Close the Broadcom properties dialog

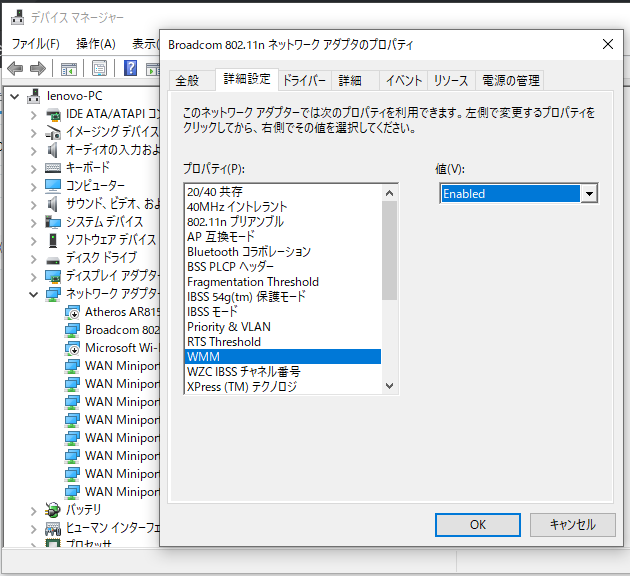pos(608,44)
